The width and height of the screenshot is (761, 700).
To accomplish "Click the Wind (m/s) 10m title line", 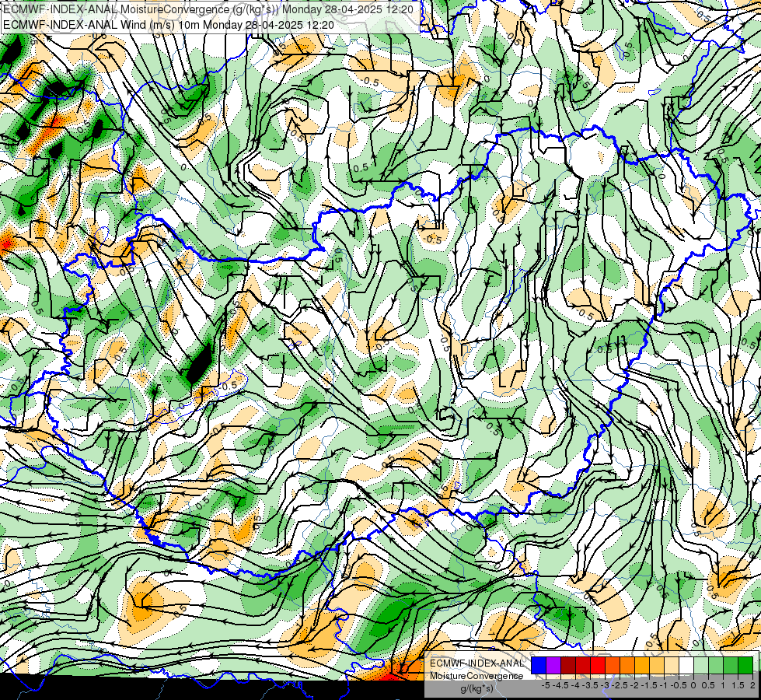I will (169, 25).
